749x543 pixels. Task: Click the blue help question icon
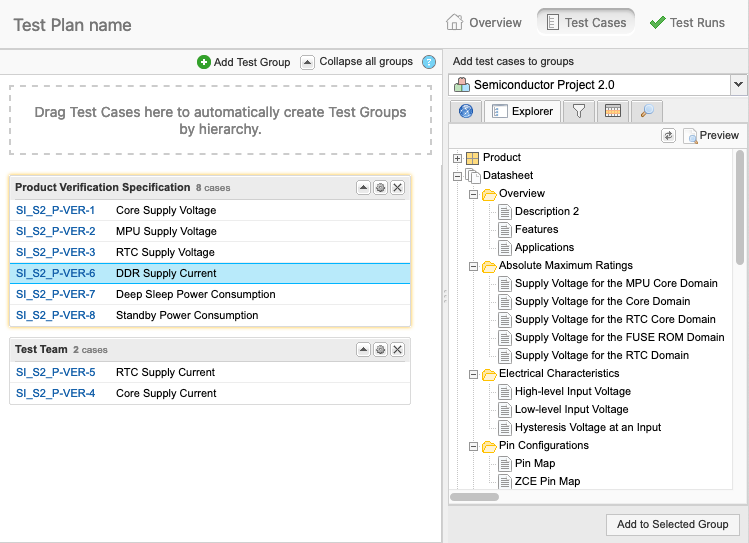429,62
